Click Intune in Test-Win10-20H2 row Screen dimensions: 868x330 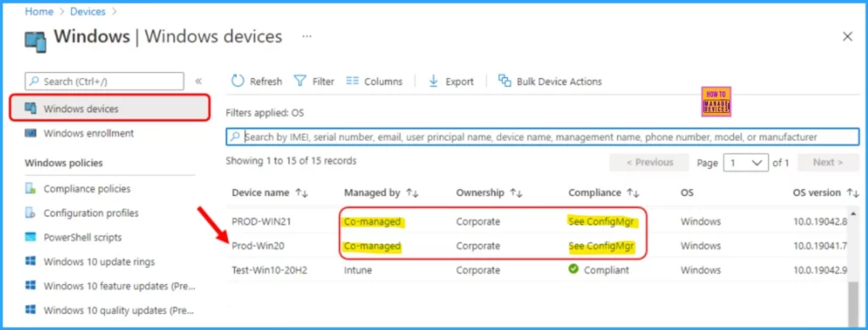pos(358,271)
